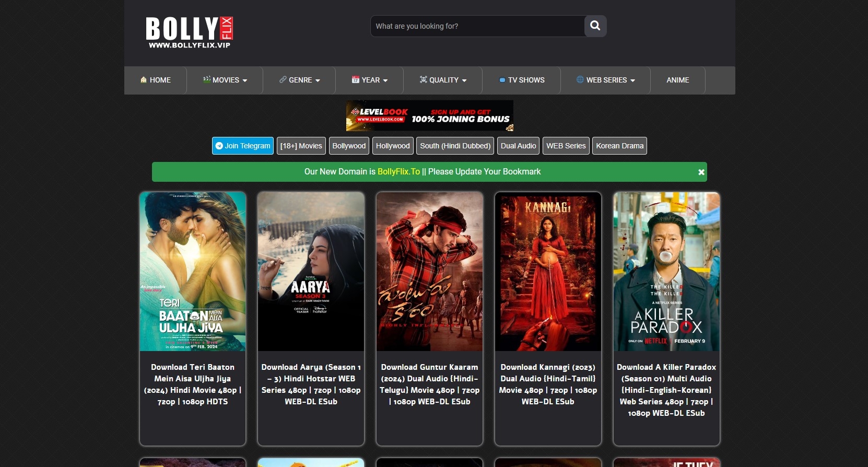Screen dimensions: 868x467
Task: Expand the Movies dropdown arrow
Action: [245, 80]
